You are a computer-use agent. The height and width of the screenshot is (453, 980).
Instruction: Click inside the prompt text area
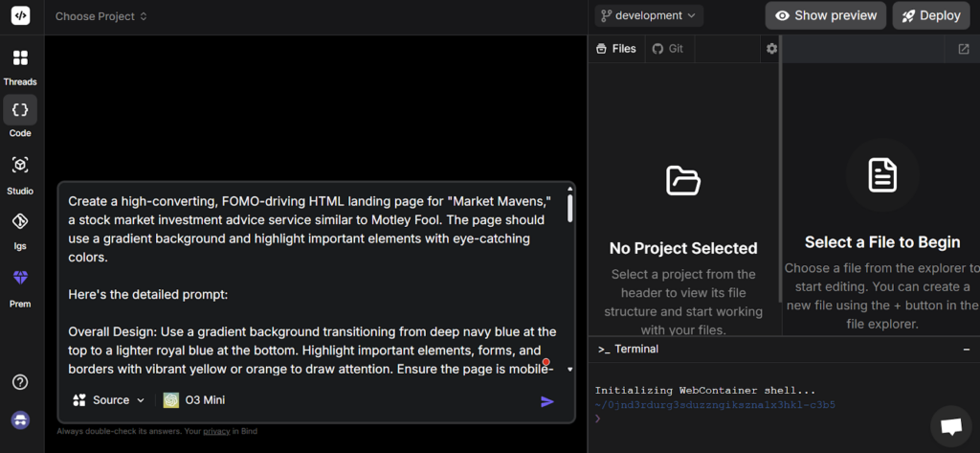click(x=311, y=284)
